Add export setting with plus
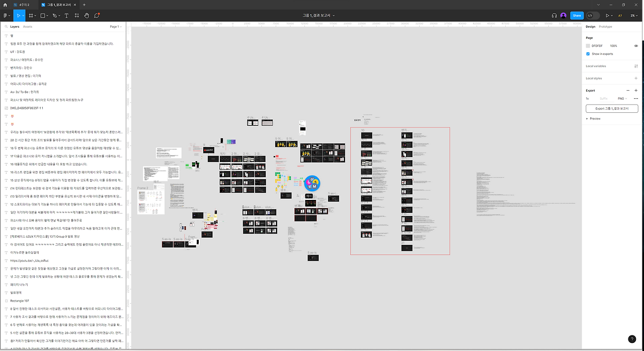Image resolution: width=644 pixels, height=351 pixels. (636, 90)
